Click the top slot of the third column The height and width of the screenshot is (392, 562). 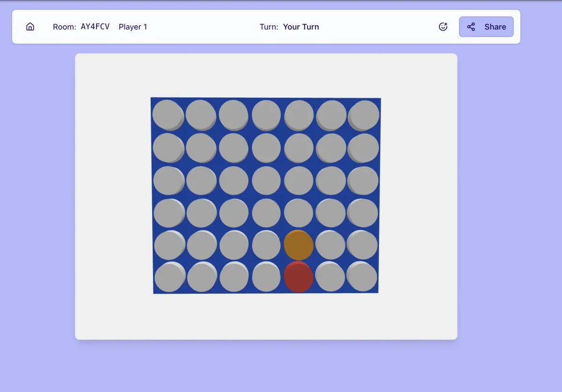(234, 115)
